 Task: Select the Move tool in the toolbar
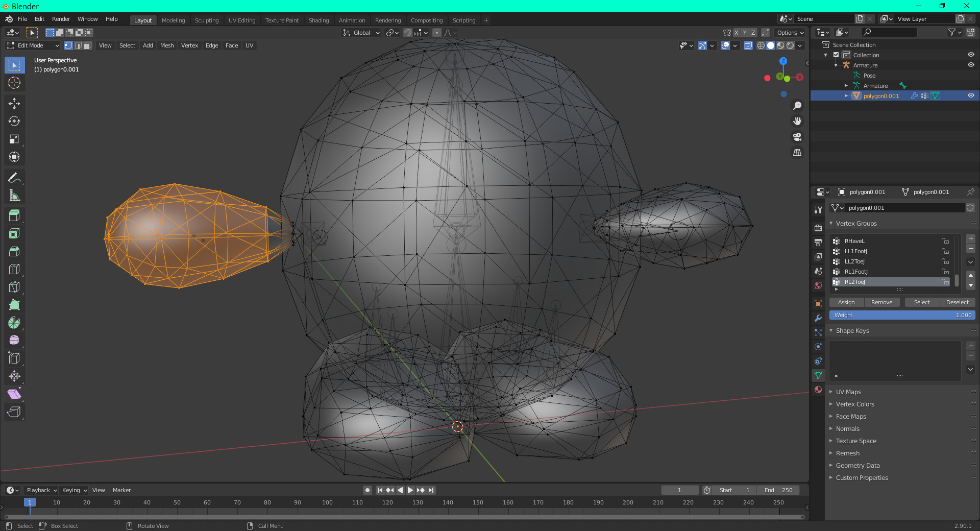pyautogui.click(x=14, y=104)
